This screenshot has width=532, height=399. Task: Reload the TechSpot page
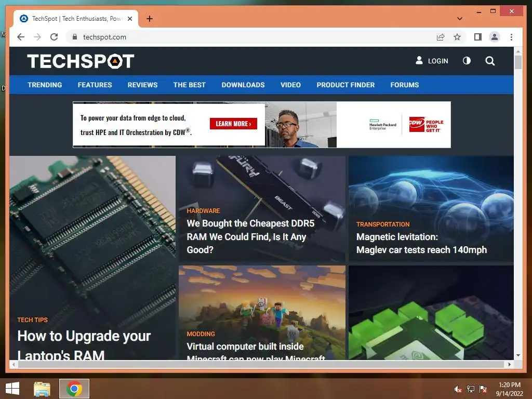pos(54,37)
